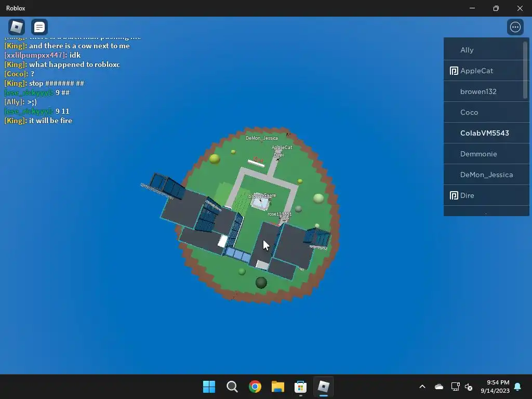Close the Roblox window
The image size is (532, 399).
[x=520, y=8]
